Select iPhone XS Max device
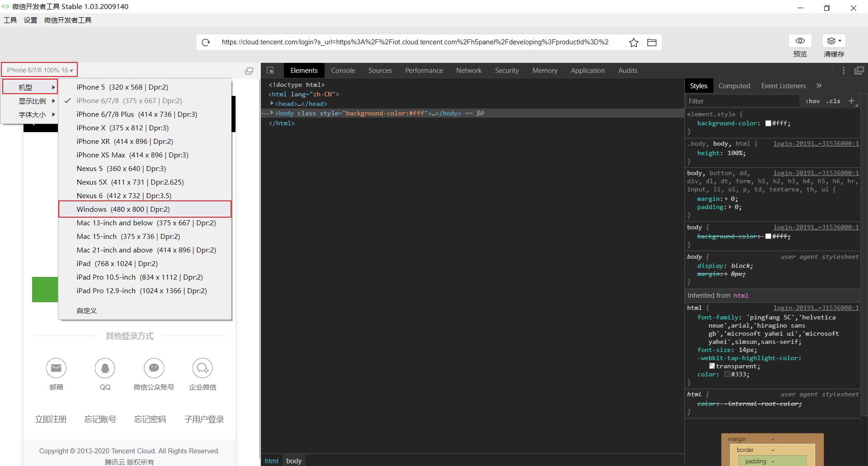The width and height of the screenshot is (868, 466). coord(145,155)
